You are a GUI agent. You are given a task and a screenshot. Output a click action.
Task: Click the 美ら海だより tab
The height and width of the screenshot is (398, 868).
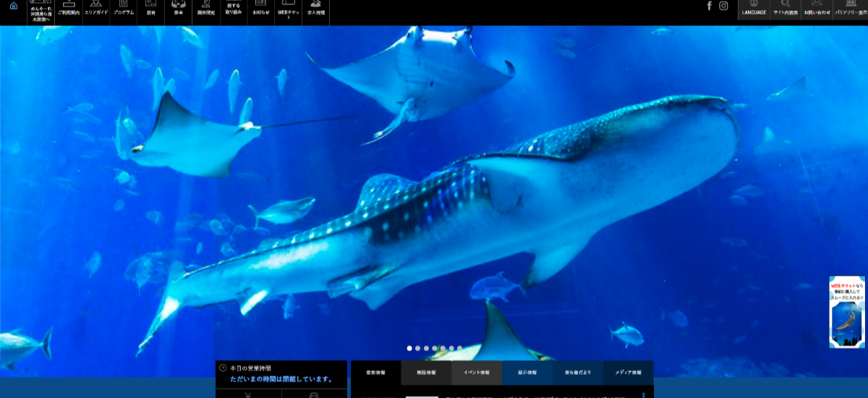click(x=578, y=373)
